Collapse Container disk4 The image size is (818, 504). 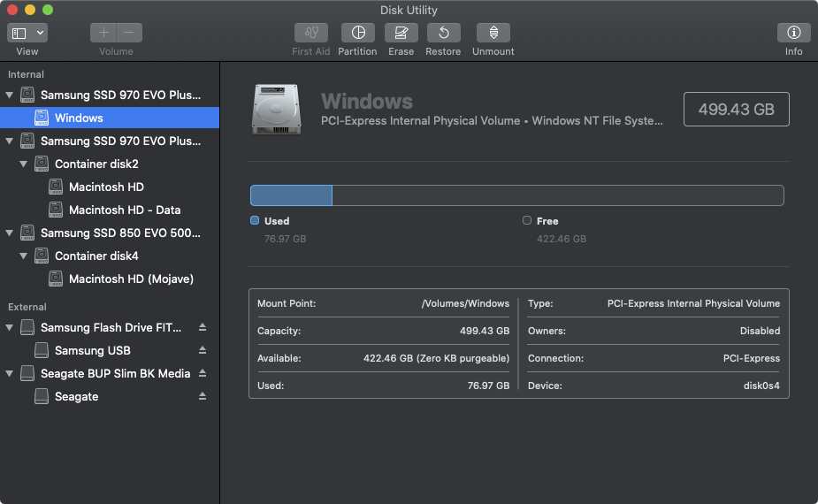click(x=24, y=256)
